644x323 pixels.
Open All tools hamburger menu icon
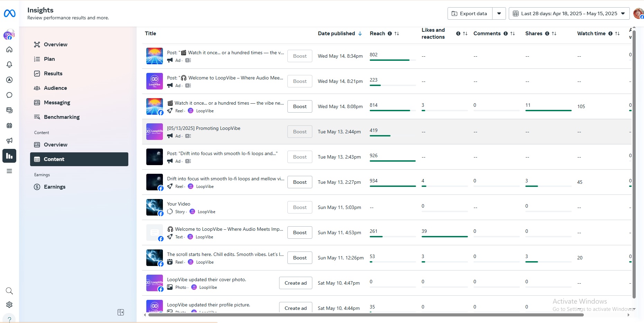pyautogui.click(x=9, y=171)
